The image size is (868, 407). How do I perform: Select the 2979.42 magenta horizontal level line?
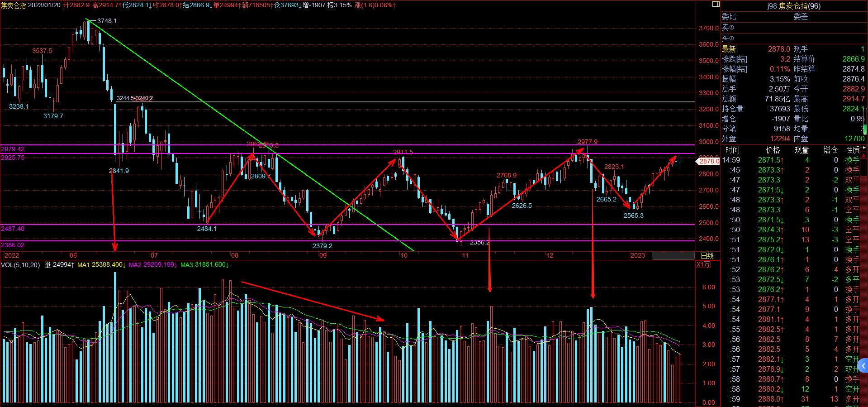(x=347, y=145)
